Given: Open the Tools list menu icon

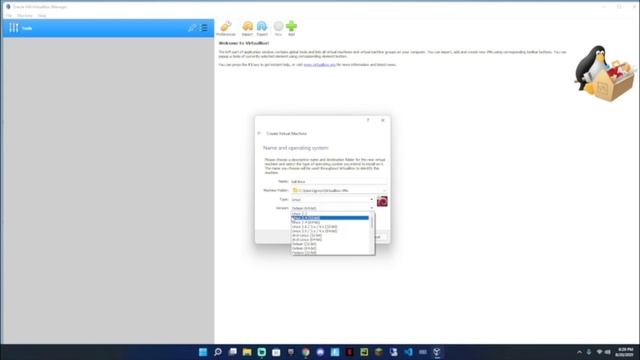Looking at the screenshot, I should coord(204,28).
